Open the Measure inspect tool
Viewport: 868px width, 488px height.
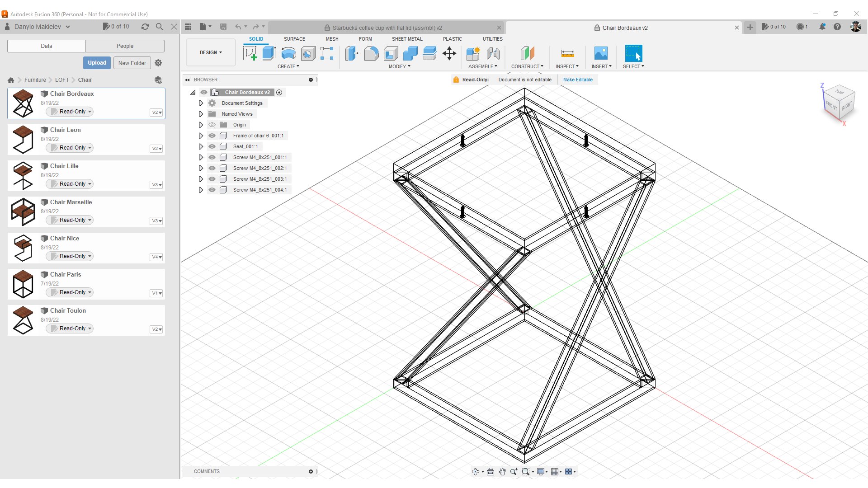coord(567,53)
